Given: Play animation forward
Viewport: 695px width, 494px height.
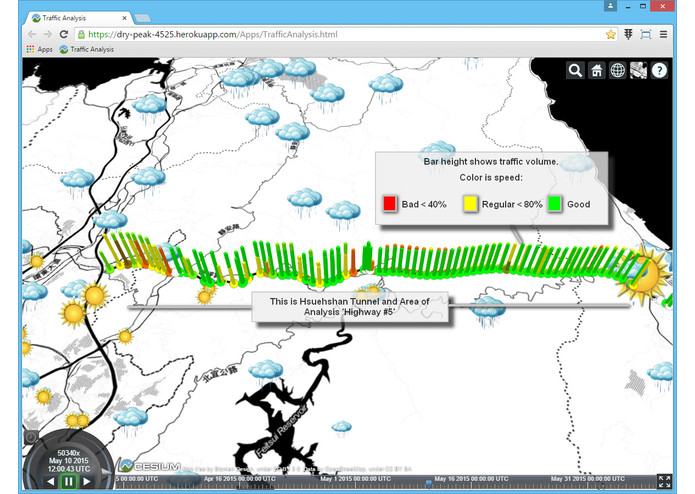Looking at the screenshot, I should (86, 481).
